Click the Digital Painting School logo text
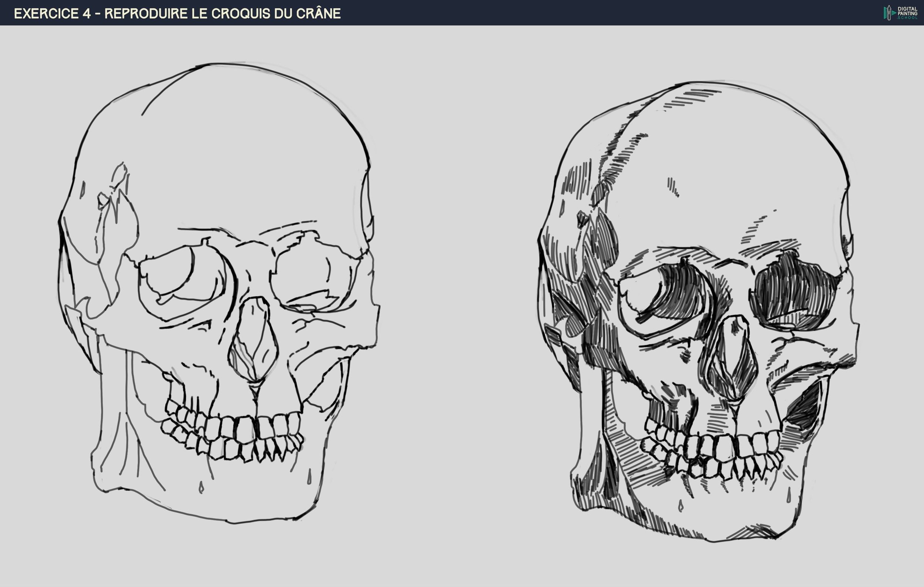The image size is (924, 587). (907, 13)
